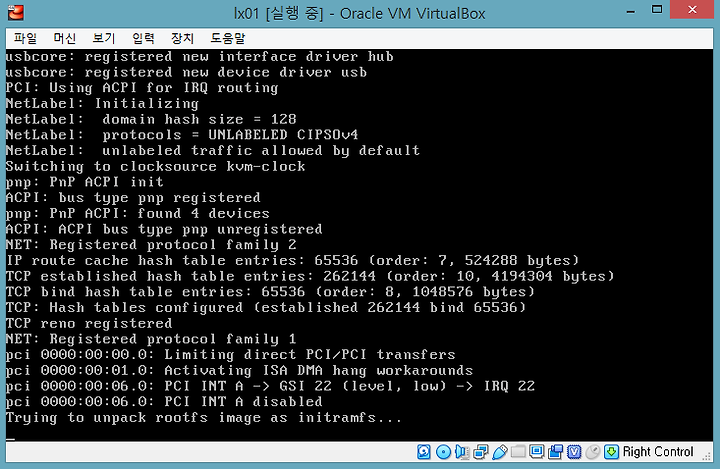Click the mouse integration status icon
This screenshot has width=720, height=469.
coord(593,452)
